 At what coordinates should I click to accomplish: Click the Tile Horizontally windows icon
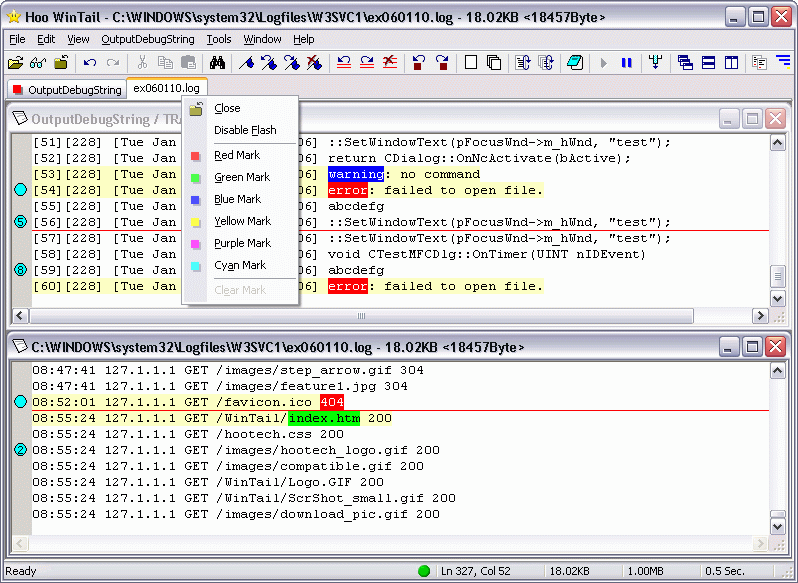click(x=708, y=63)
